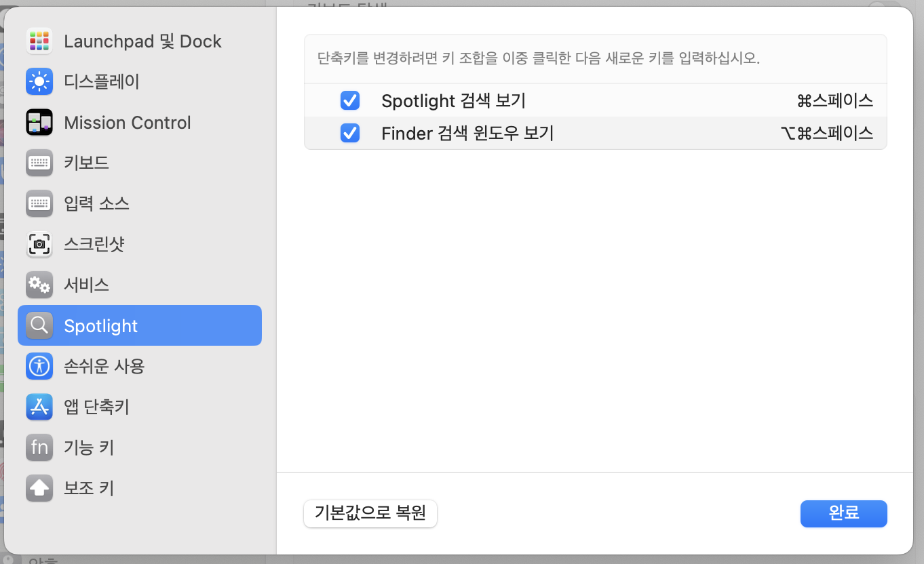924x564 pixels.
Task: Open 손쉬운 사용 accessibility icon
Action: [39, 367]
